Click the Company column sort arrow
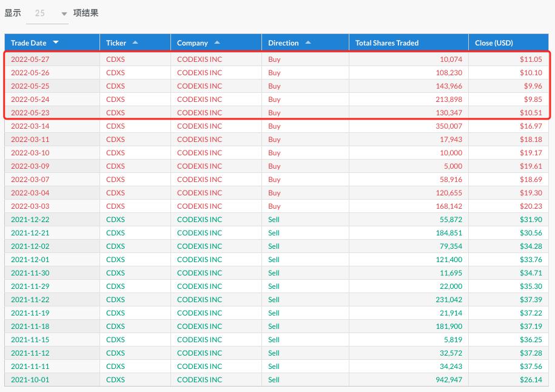 (x=217, y=42)
